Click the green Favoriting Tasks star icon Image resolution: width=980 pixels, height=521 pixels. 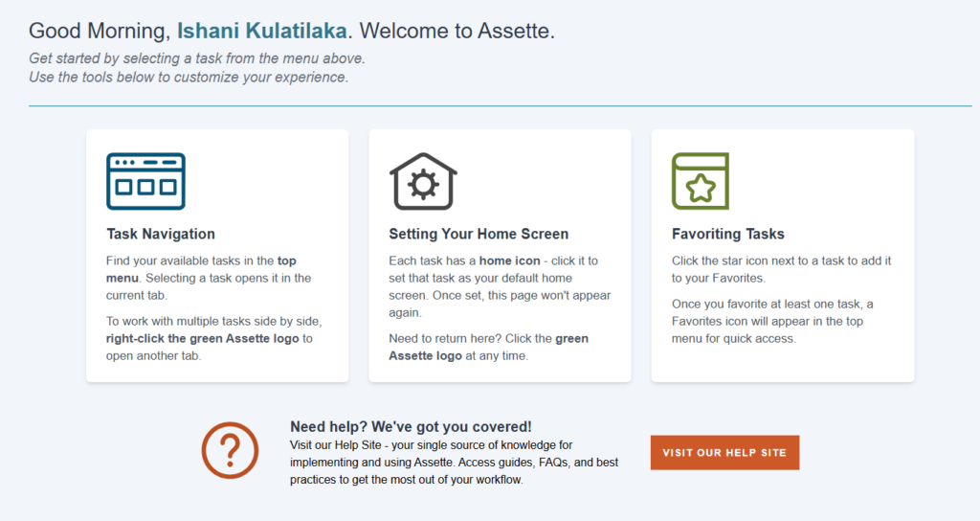[701, 181]
